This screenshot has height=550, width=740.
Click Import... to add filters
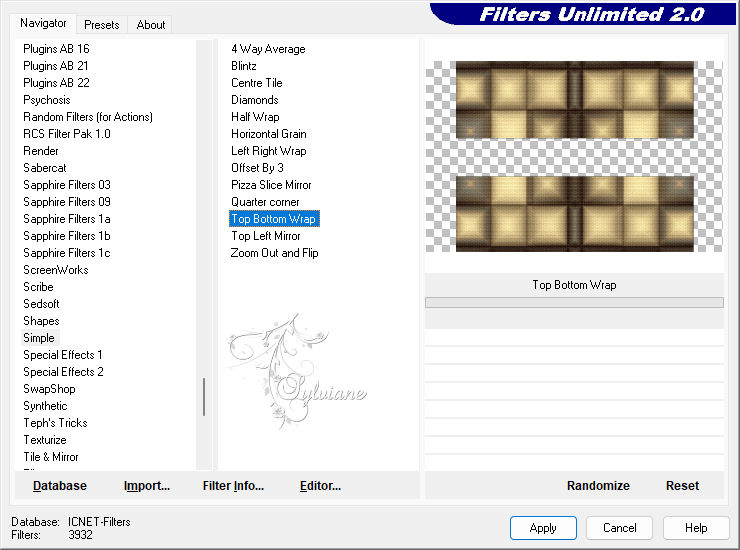[147, 485]
